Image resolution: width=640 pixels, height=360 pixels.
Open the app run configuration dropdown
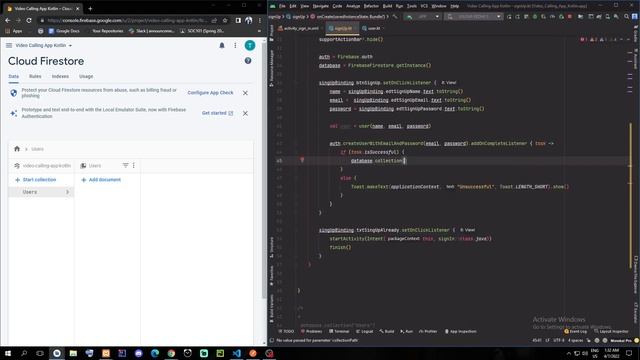pos(423,17)
